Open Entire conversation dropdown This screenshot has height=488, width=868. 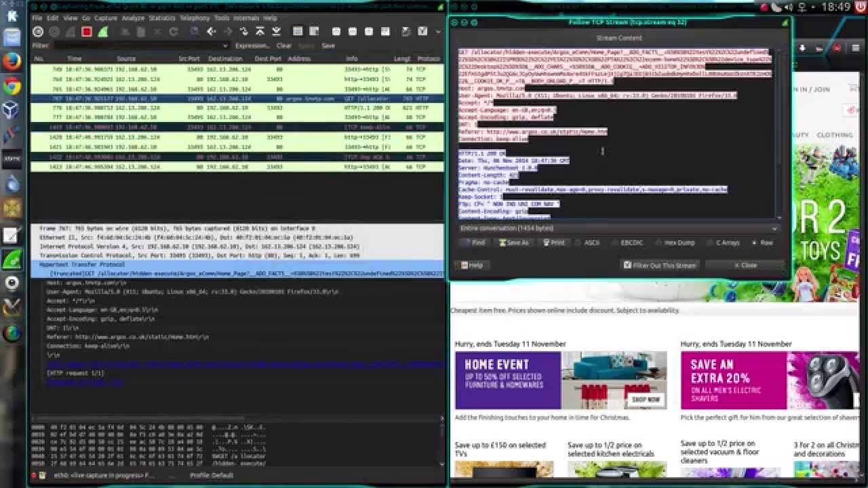pyautogui.click(x=618, y=228)
